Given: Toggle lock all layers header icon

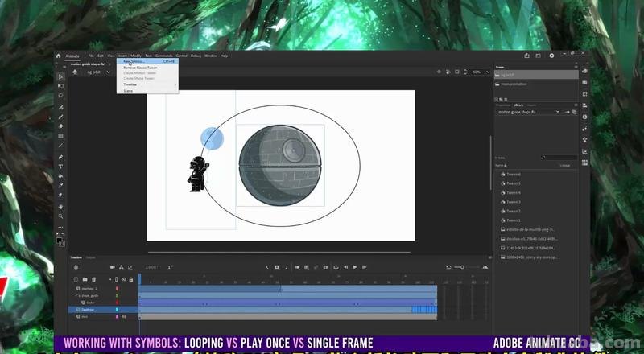Looking at the screenshot, I should [x=131, y=279].
